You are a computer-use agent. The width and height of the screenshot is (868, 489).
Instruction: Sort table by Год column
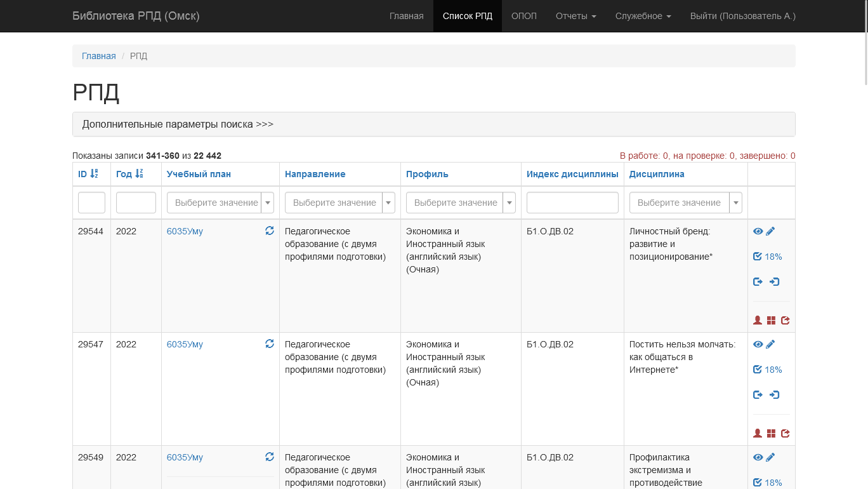click(x=129, y=174)
